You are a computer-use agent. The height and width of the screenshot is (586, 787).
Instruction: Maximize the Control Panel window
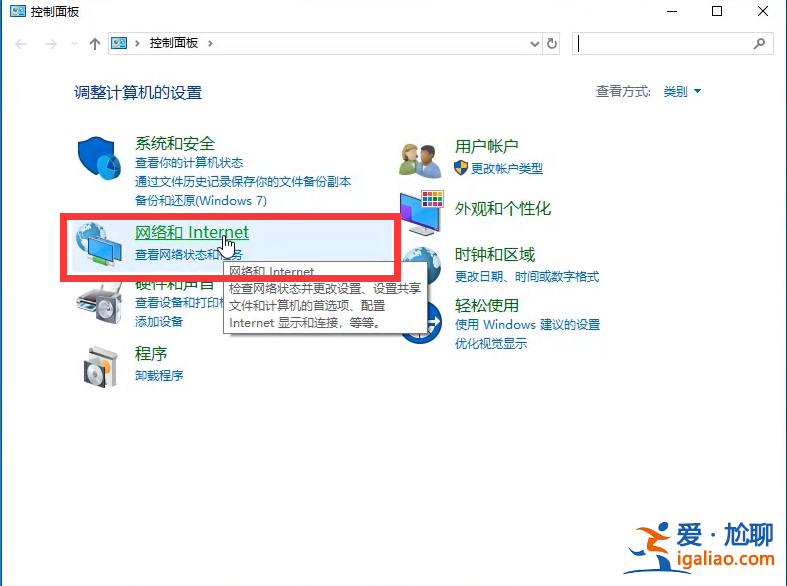point(717,11)
